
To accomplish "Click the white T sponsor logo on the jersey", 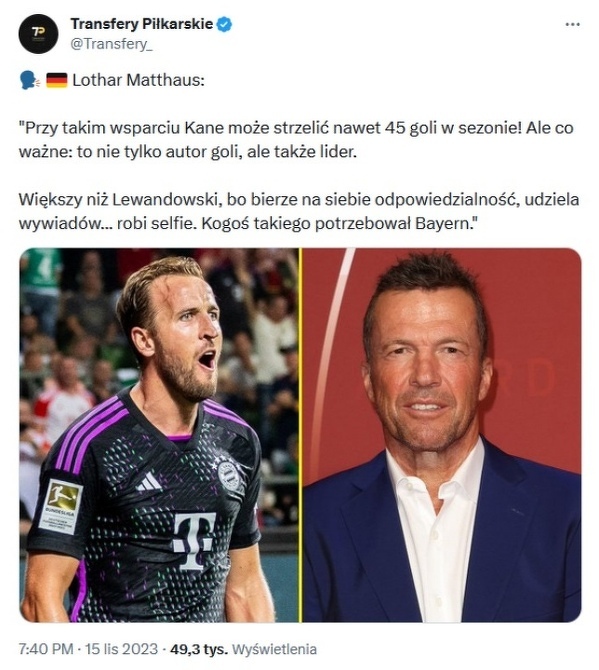I will [194, 541].
